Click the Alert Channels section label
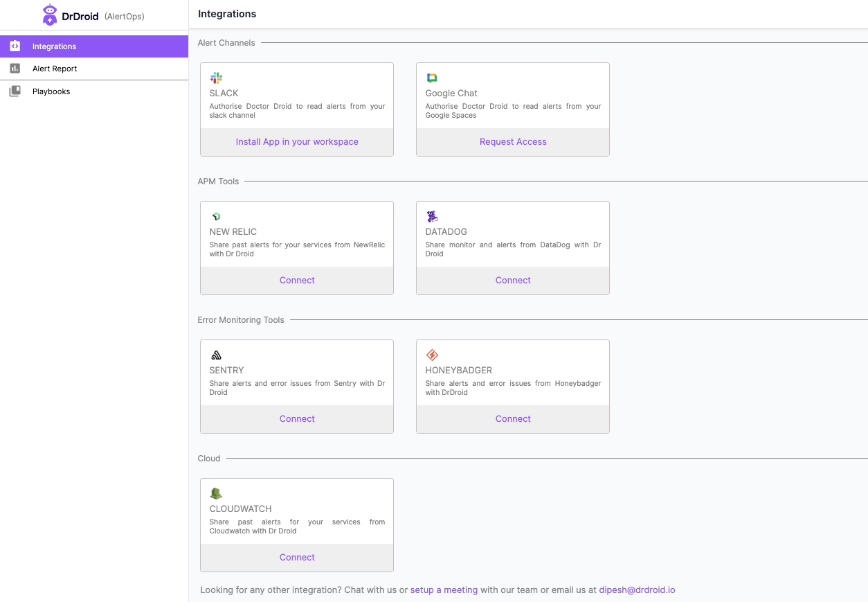868x602 pixels. tap(226, 43)
